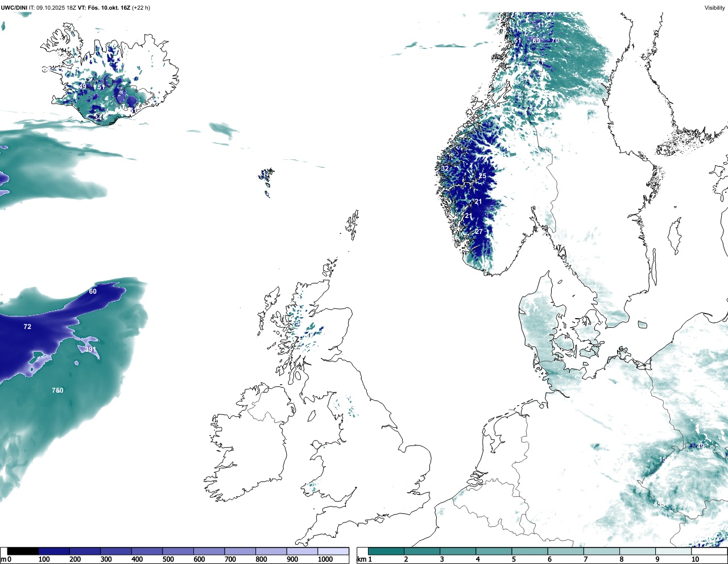Click the '7' label on km scale
The height and width of the screenshot is (564, 728).
585,559
